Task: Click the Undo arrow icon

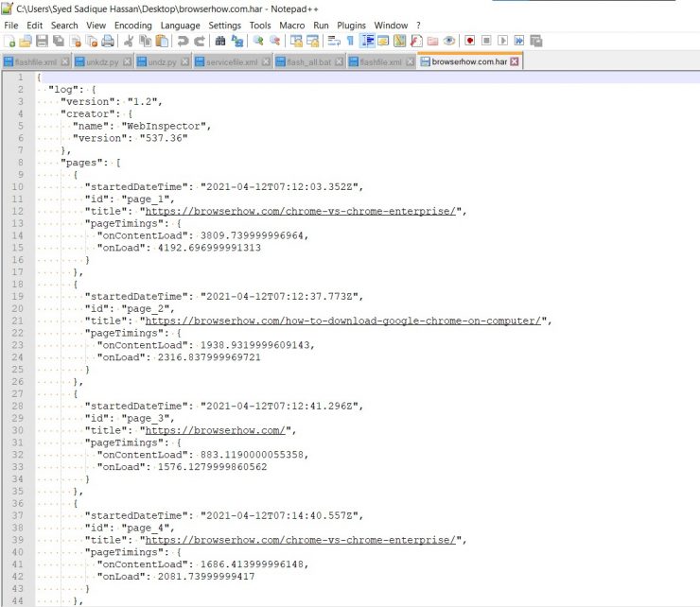Action: point(183,42)
